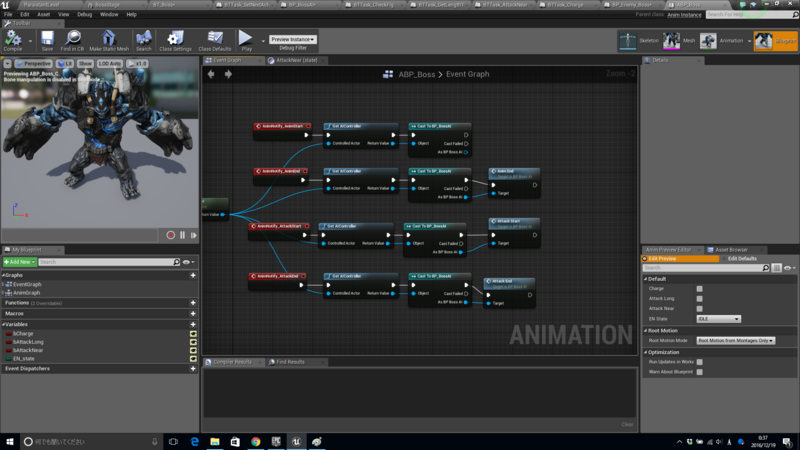Switch to Skeleton editor mode
This screenshot has width=800, height=450.
click(639, 41)
